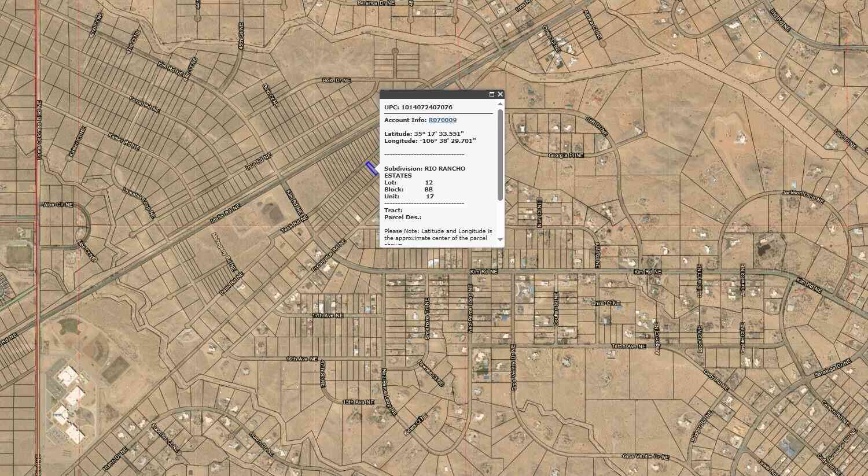Click the Teak Rd NE street label
Image resolution: width=868 pixels, height=476 pixels.
[x=295, y=224]
